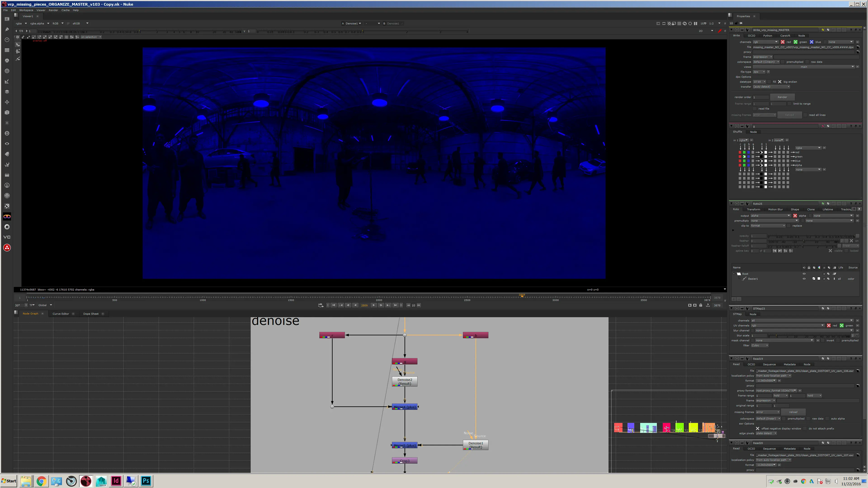Viewport: 868px width, 488px height.
Task: Choose the Add Points pen tool
Action: (x=18, y=52)
